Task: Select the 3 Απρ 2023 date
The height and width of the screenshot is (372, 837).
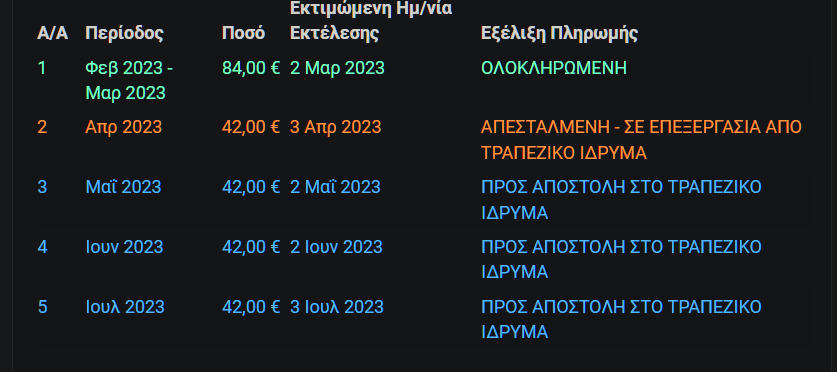Action: point(336,128)
